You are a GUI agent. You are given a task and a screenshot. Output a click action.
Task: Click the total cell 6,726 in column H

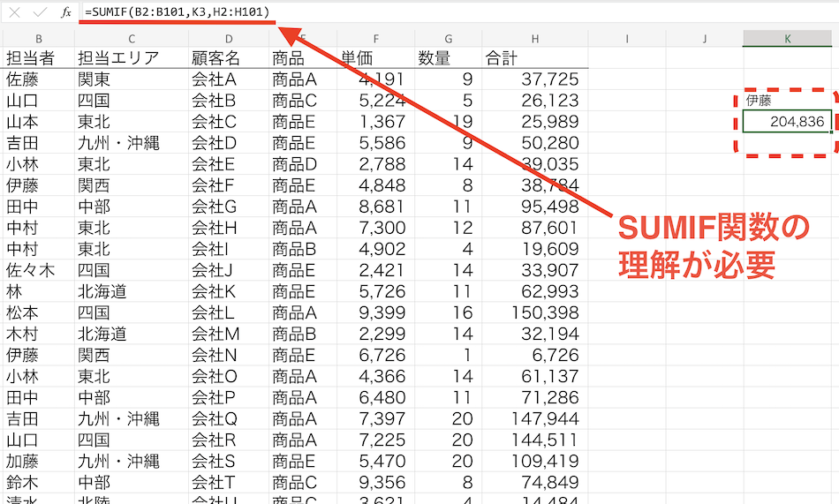point(535,355)
